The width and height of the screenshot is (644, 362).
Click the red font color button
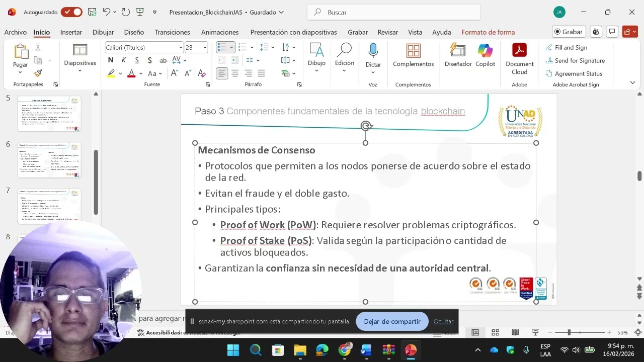[131, 73]
